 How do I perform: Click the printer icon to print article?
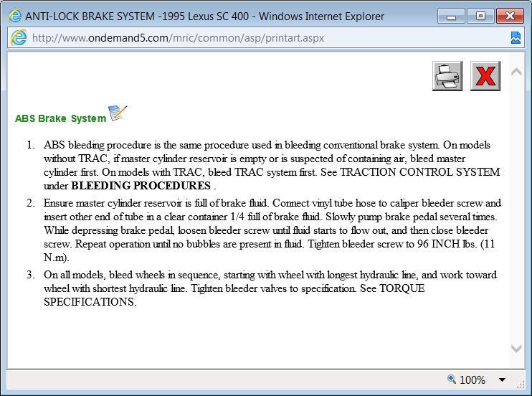click(x=447, y=76)
